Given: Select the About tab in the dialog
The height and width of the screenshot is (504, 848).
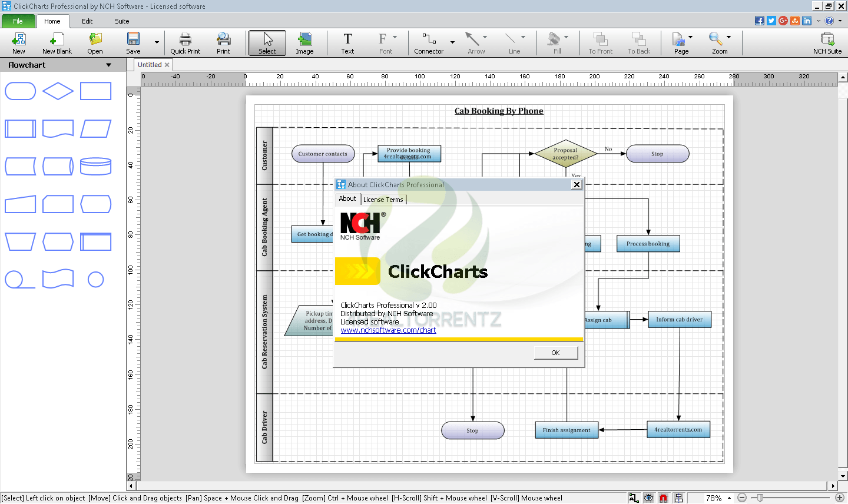Looking at the screenshot, I should (347, 199).
